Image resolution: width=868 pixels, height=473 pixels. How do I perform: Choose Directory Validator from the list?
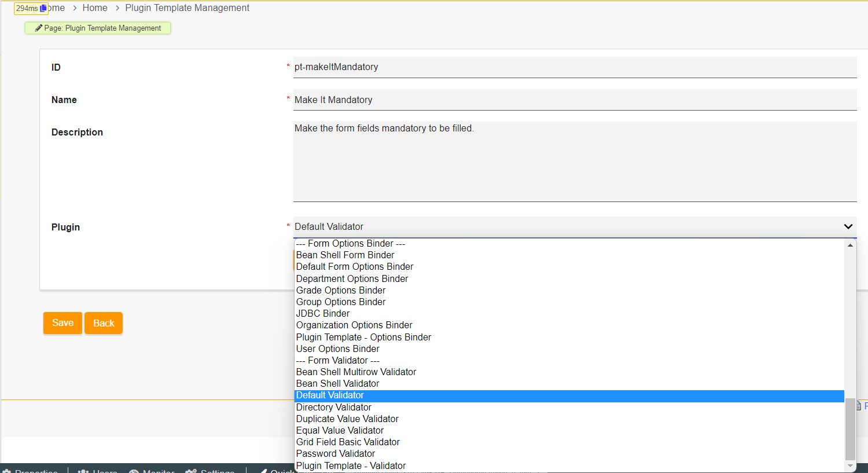coord(569,408)
